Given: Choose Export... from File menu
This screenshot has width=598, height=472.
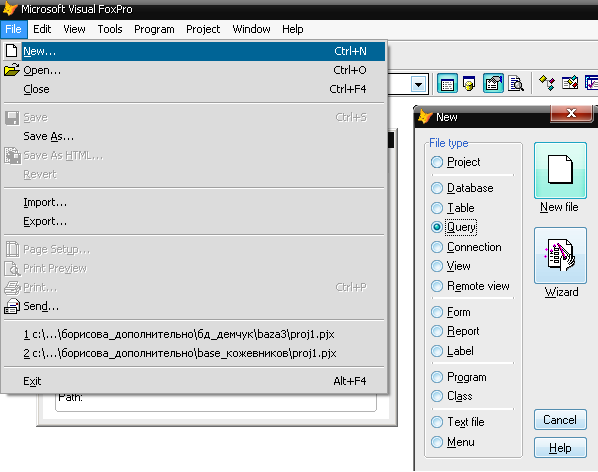Looking at the screenshot, I should coord(194,221).
